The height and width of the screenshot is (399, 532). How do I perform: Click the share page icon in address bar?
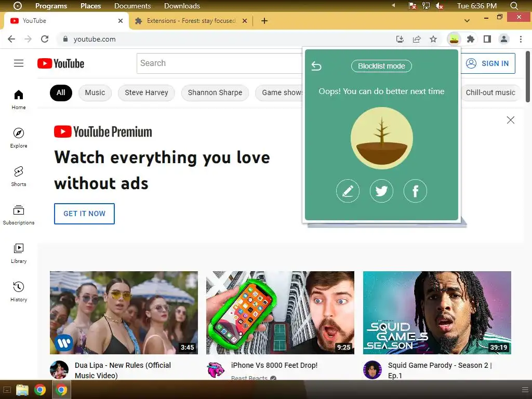(417, 39)
